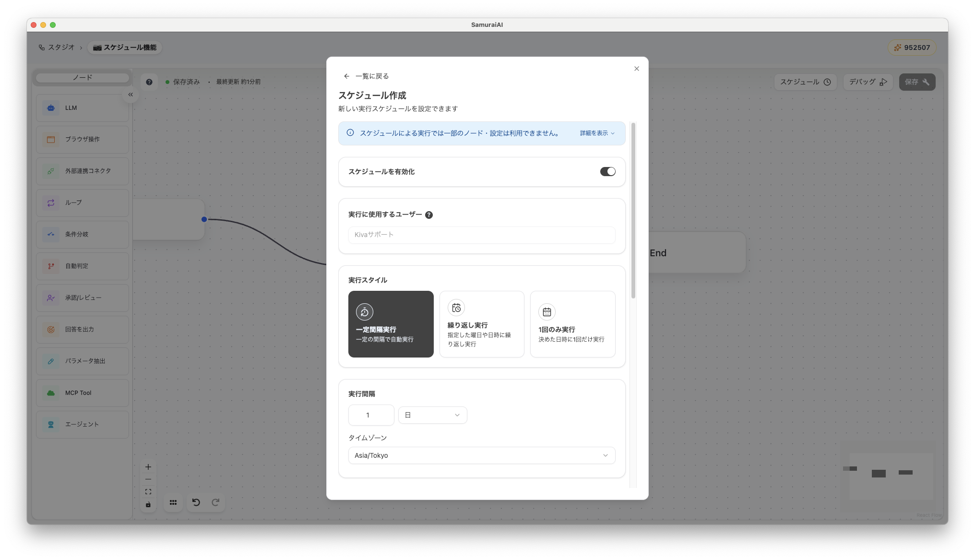
Task: Click the help icon beside 実行に使用するユーザー
Action: click(429, 215)
